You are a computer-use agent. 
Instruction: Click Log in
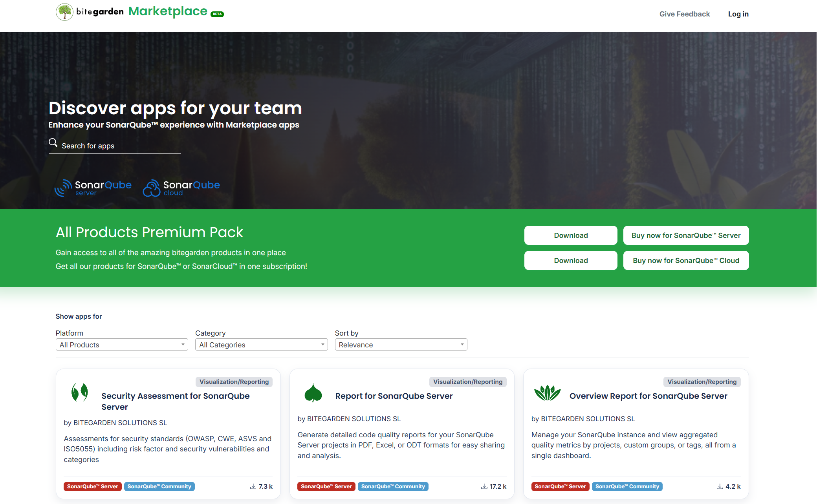pyautogui.click(x=738, y=14)
